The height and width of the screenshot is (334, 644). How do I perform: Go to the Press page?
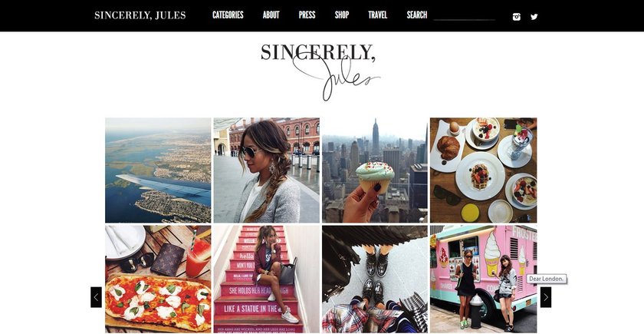[307, 15]
